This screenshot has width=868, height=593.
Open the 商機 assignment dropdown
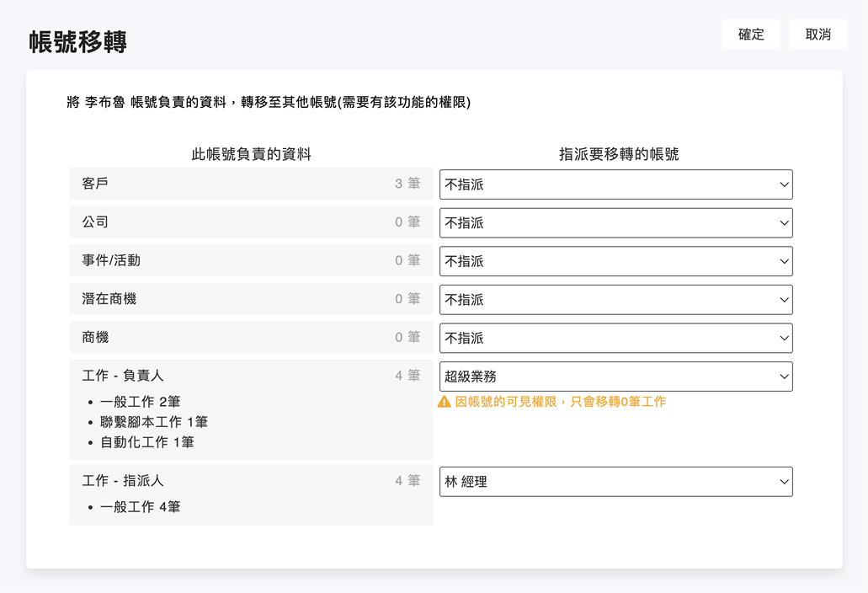coord(615,338)
